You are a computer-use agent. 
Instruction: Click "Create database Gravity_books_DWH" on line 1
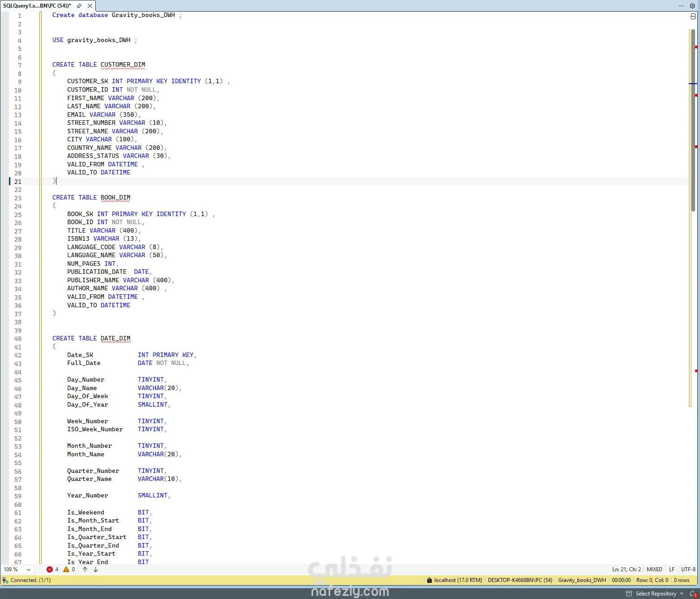(114, 15)
